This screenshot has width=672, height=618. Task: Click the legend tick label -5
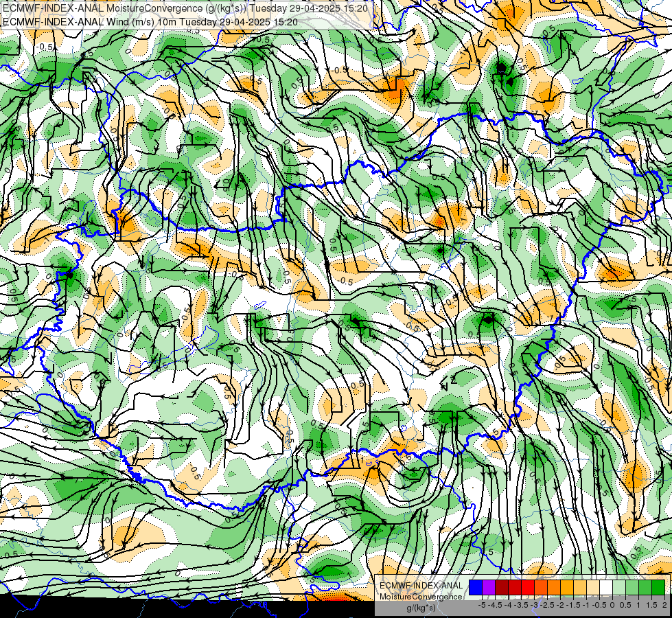point(482,605)
